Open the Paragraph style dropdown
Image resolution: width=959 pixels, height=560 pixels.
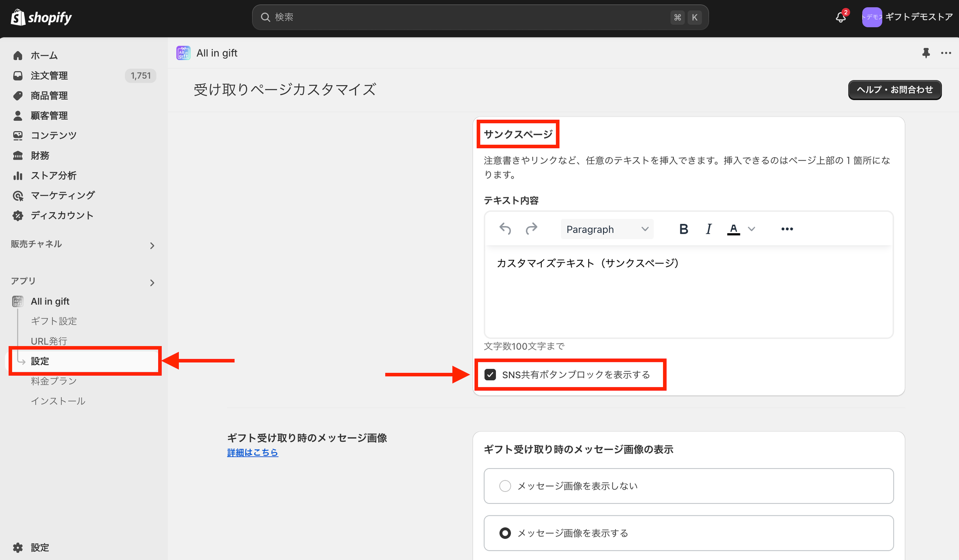click(607, 229)
